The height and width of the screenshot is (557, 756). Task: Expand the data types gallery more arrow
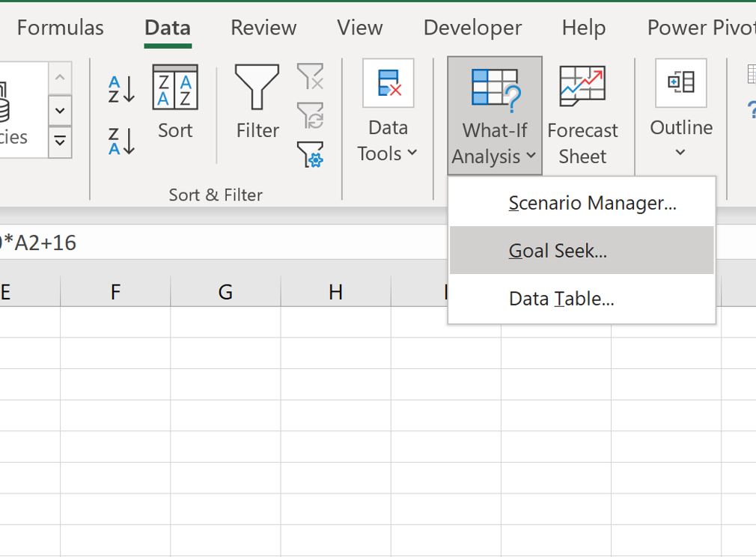pyautogui.click(x=60, y=141)
